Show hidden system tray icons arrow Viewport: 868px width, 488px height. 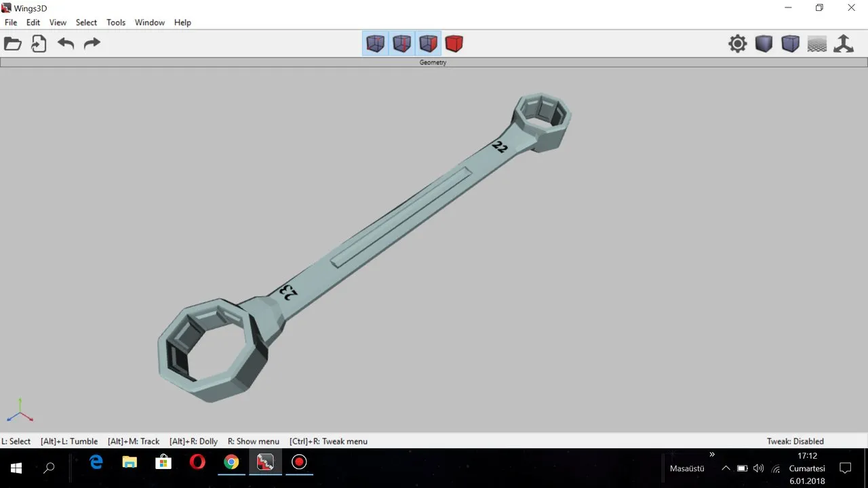pos(726,468)
